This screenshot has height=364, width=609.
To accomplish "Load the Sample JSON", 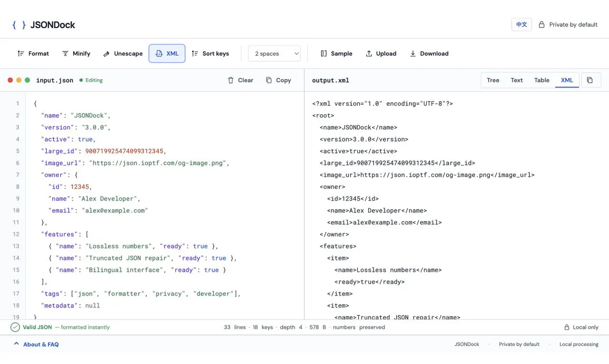I will coord(336,54).
